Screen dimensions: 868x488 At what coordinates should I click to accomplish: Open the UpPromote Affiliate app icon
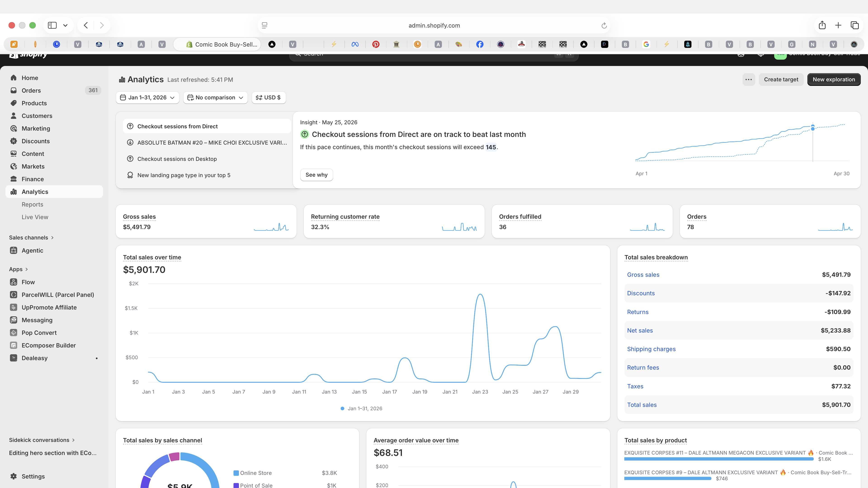[14, 307]
